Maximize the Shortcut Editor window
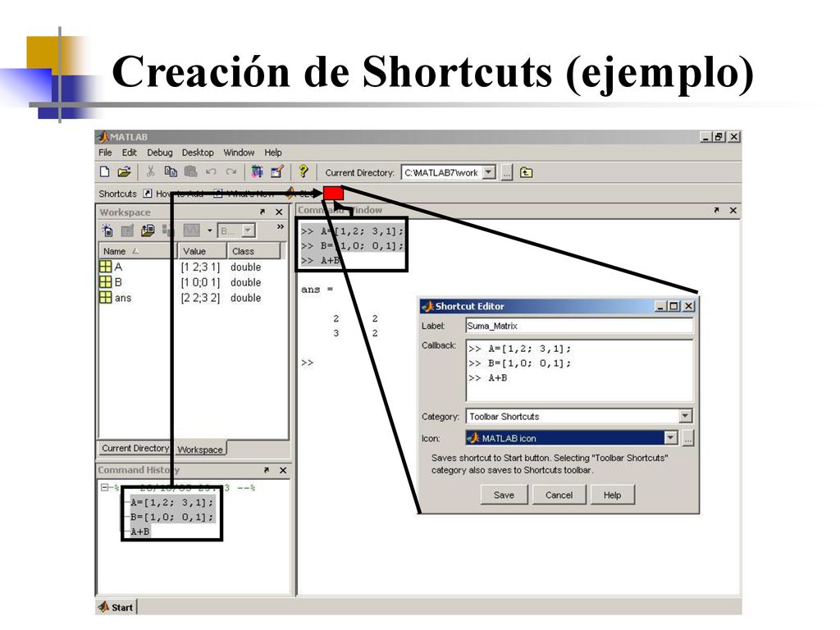 [674, 306]
